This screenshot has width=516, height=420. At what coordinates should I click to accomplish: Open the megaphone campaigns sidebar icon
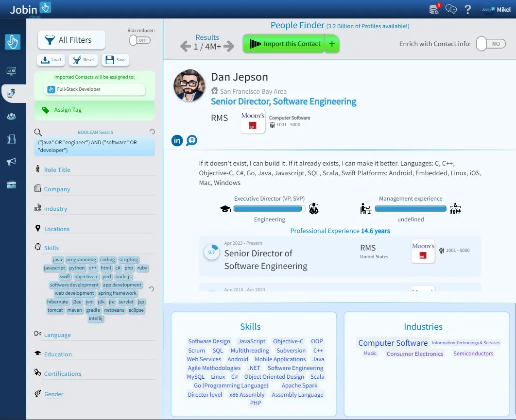(11, 162)
